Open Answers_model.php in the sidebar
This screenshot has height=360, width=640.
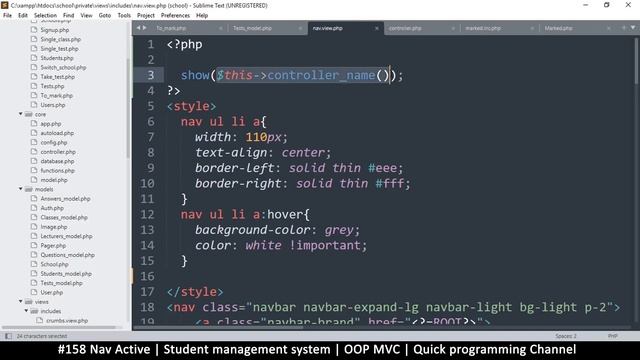pos(65,199)
